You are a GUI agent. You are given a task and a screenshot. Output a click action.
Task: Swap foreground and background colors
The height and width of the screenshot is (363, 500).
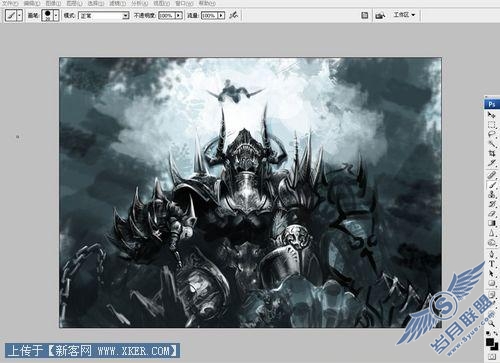click(495, 333)
